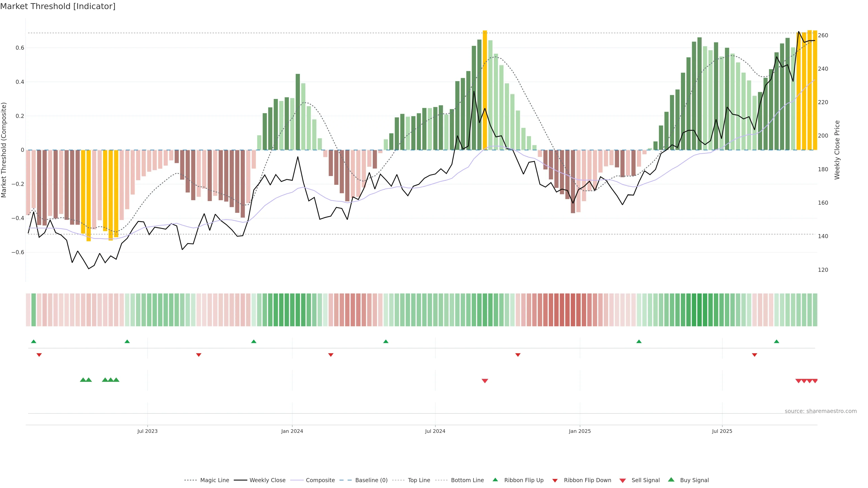Click the ribbon flip up marker near Nov 2023
This screenshot has height=488, width=868.
coord(254,342)
